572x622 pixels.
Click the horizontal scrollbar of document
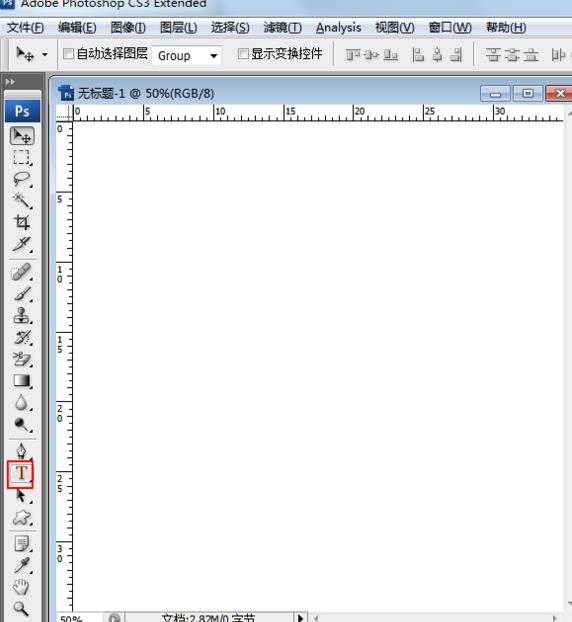pyautogui.click(x=436, y=618)
